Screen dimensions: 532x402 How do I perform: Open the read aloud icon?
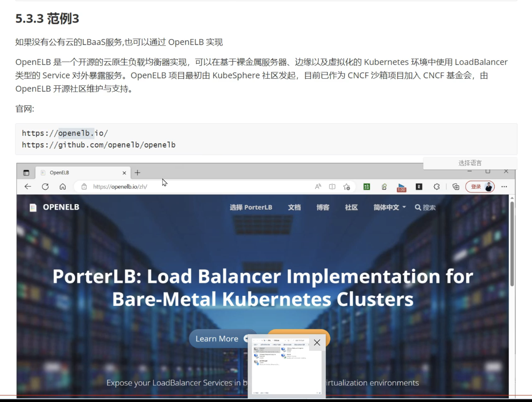[x=318, y=187]
